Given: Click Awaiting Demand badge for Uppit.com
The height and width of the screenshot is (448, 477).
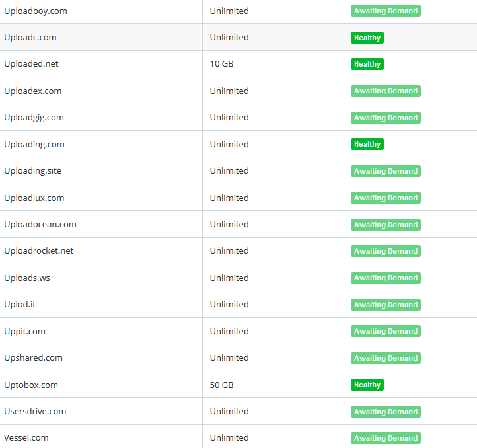Looking at the screenshot, I should click(386, 331).
